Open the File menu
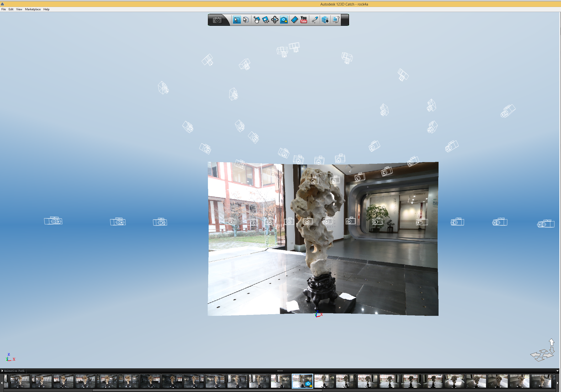Viewport: 561px width, 392px height. click(x=4, y=9)
